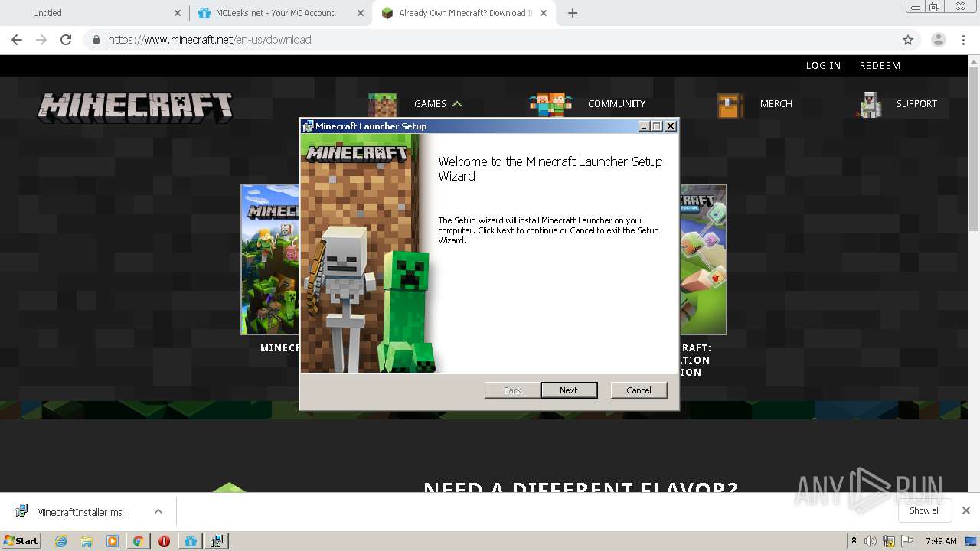
Task: Click Next in the Minecraft Launcher Setup wizard
Action: [x=568, y=390]
